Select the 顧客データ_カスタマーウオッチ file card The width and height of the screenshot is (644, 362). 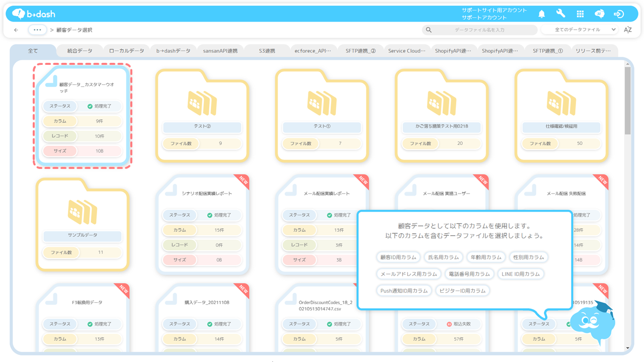(83, 116)
